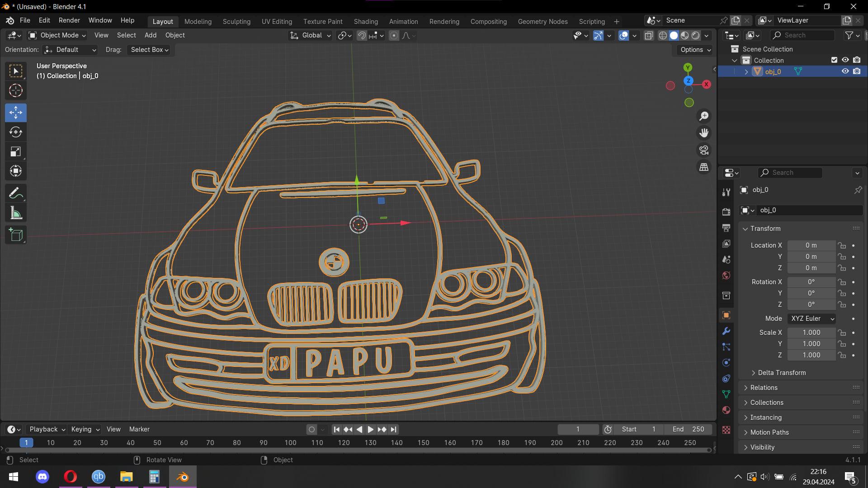The height and width of the screenshot is (488, 868).
Task: Open the transform orientation dropdown showing Global
Action: (x=310, y=35)
